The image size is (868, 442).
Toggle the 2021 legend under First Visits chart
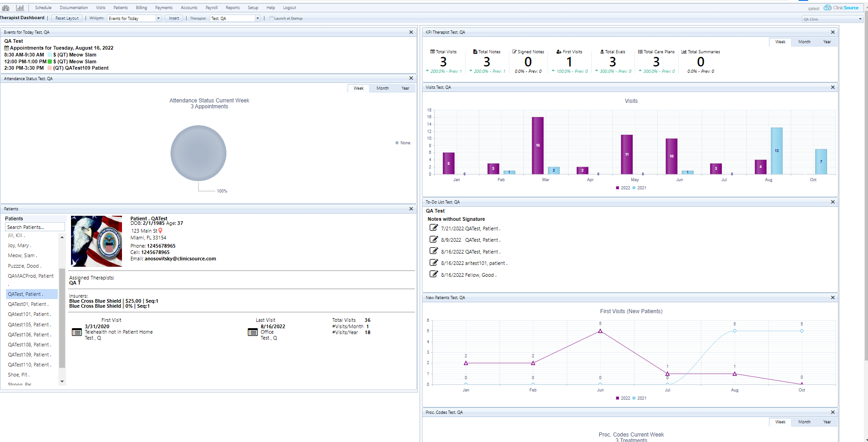coord(641,398)
